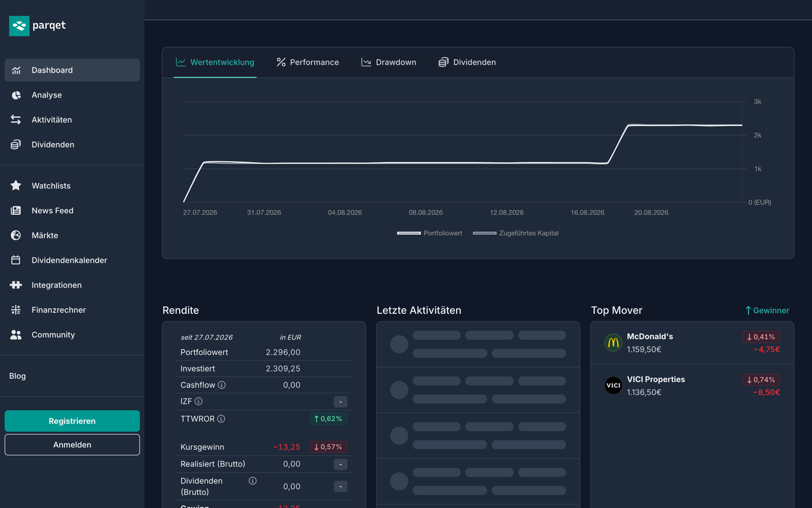Click the Kursgewinn 0,57% badge
Screen dimensions: 812x508
click(x=328, y=447)
